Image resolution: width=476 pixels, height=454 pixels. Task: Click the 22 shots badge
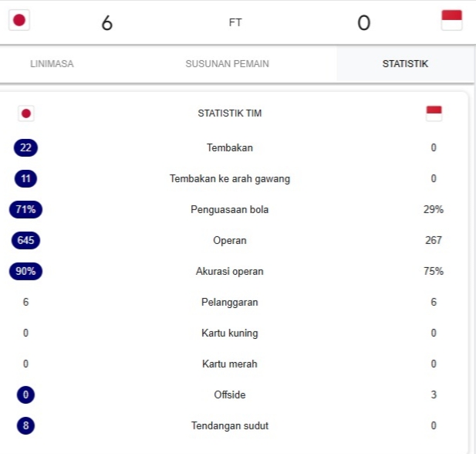tap(25, 147)
